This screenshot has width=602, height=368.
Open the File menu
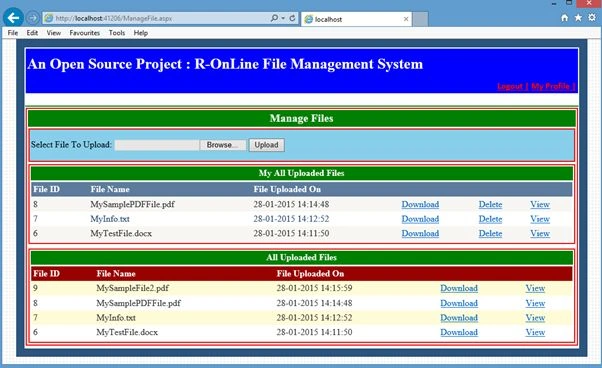[x=13, y=33]
